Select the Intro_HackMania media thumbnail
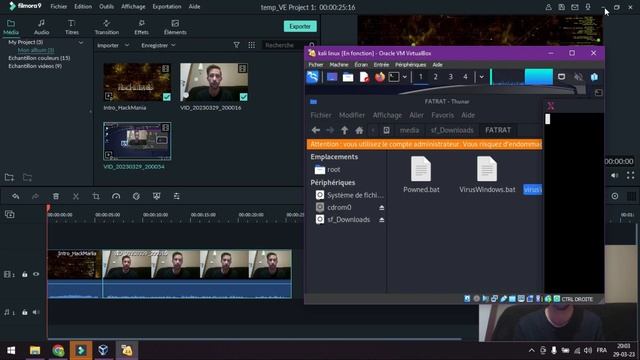The image size is (640, 360). 137,82
